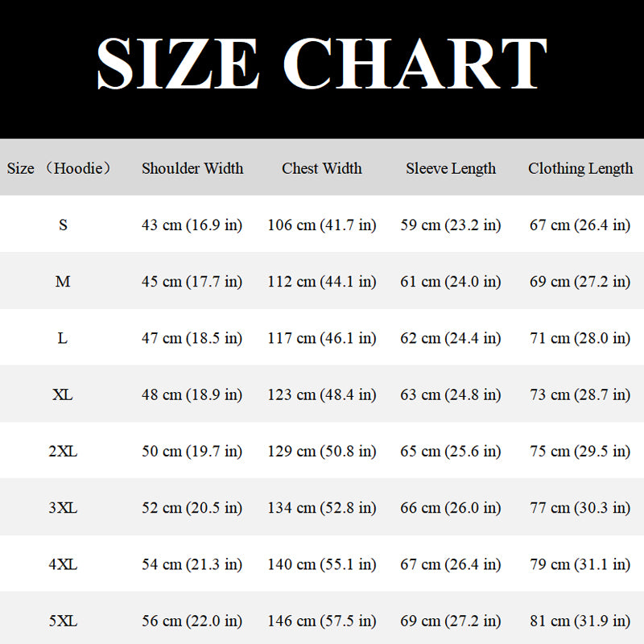
Task: Click the XL size row label
Action: click(63, 395)
